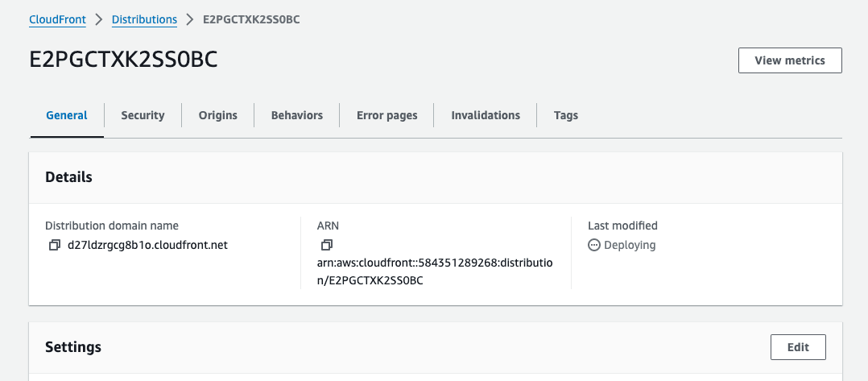Switch to the Security tab

point(143,115)
